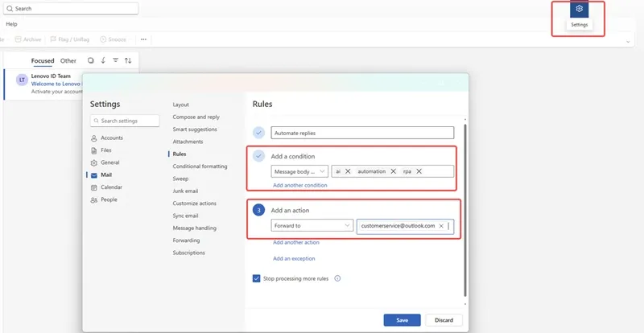Open Customize actions settings
644x333 pixels.
pos(194,203)
